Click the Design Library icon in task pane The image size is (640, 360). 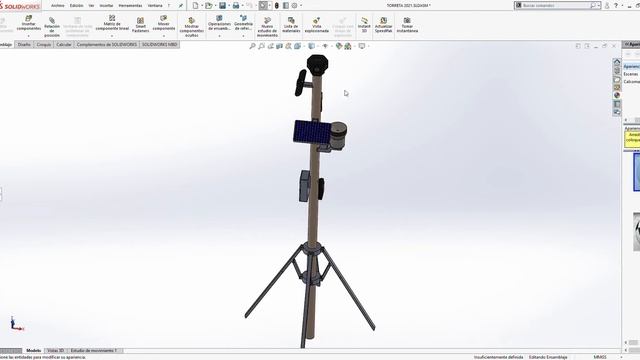[x=617, y=71]
